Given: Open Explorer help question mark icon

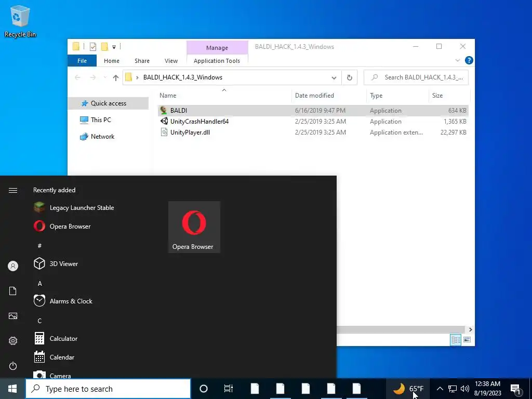Looking at the screenshot, I should (469, 60).
